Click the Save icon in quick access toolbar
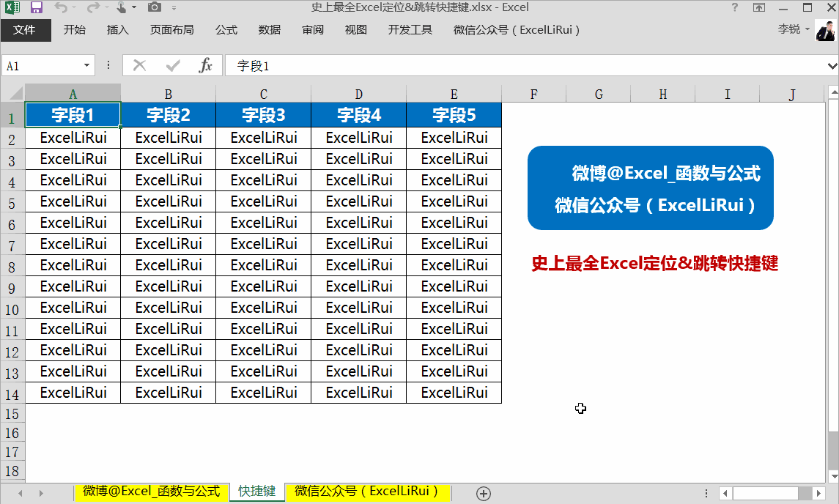Viewport: 839px width, 504px height. 36,7
